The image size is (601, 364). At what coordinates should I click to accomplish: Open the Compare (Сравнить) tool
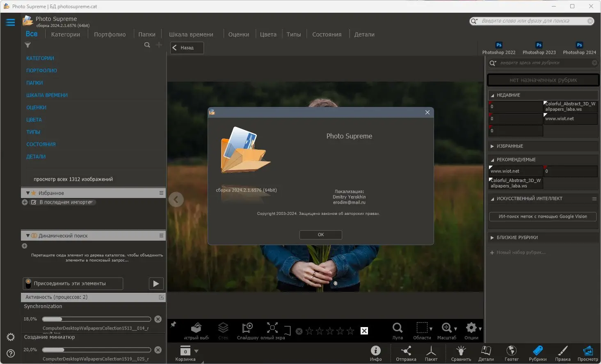pos(461,351)
